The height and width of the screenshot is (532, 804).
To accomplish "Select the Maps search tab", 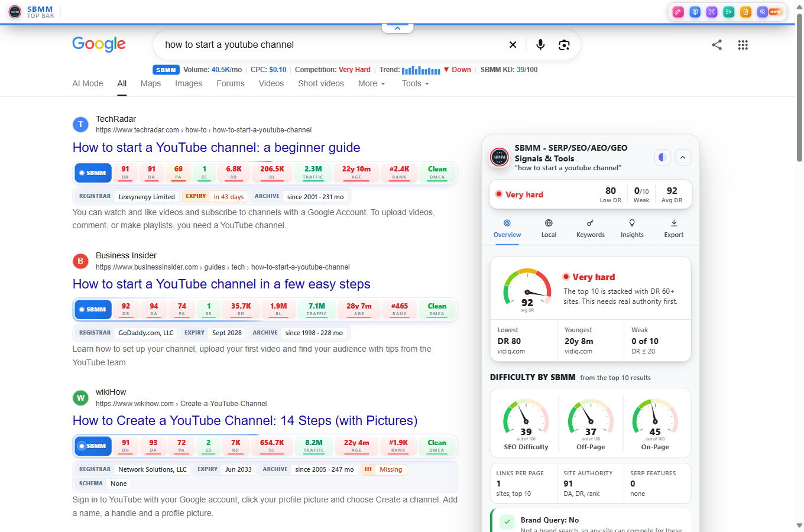I will (151, 83).
